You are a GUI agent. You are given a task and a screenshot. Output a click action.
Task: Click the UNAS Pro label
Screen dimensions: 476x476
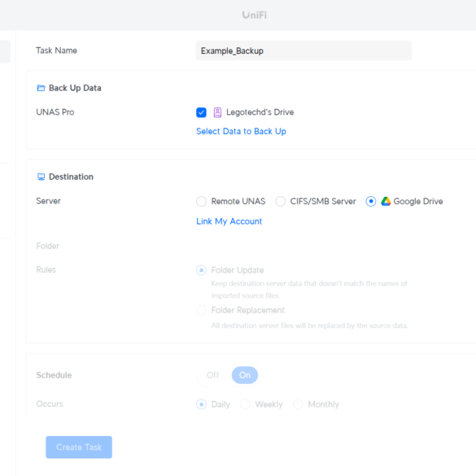pyautogui.click(x=55, y=112)
